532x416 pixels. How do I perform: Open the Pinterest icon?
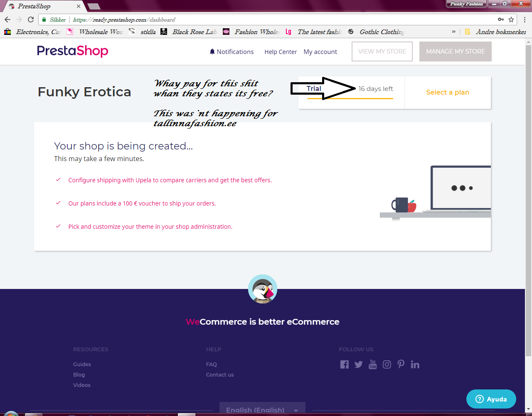pos(401,364)
